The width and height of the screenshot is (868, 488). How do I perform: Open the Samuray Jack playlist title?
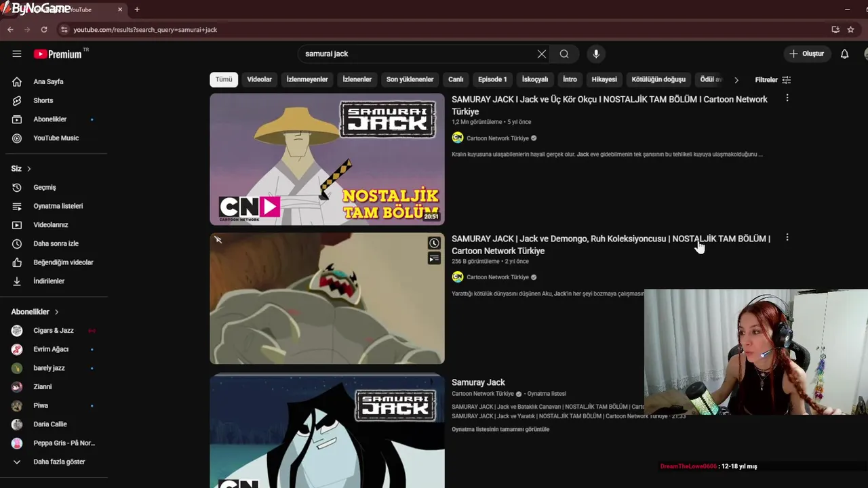pos(478,382)
